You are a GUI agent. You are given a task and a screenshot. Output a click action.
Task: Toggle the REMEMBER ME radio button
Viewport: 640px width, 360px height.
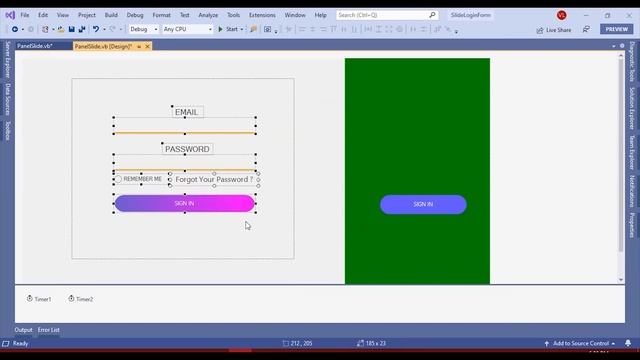tap(118, 179)
